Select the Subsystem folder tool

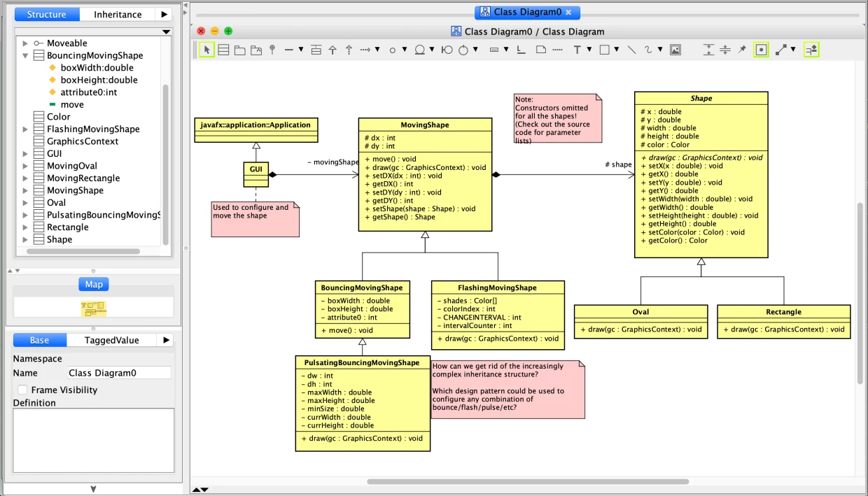[256, 50]
